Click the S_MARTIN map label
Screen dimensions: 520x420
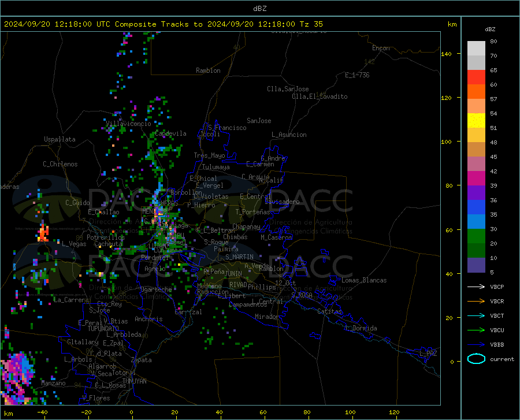(239, 257)
